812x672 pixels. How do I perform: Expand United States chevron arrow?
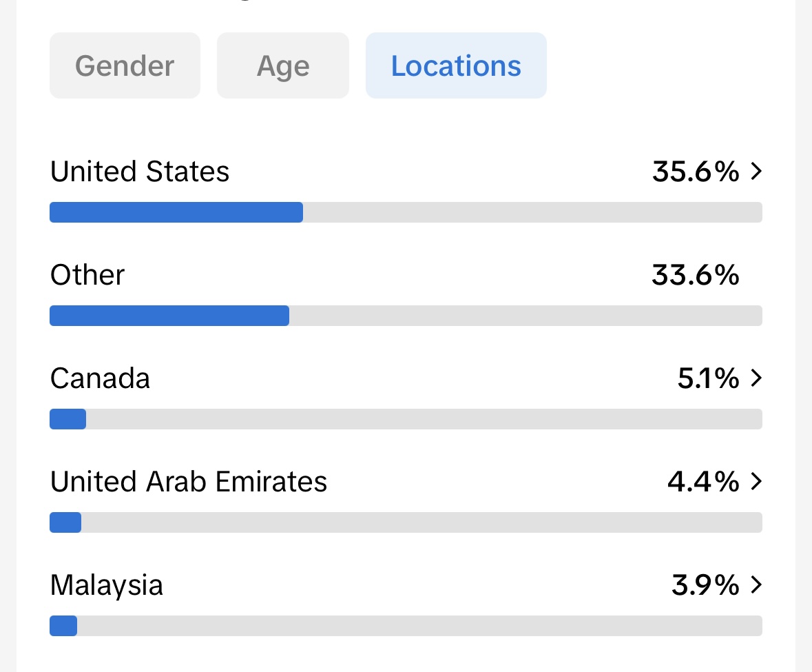pyautogui.click(x=757, y=171)
